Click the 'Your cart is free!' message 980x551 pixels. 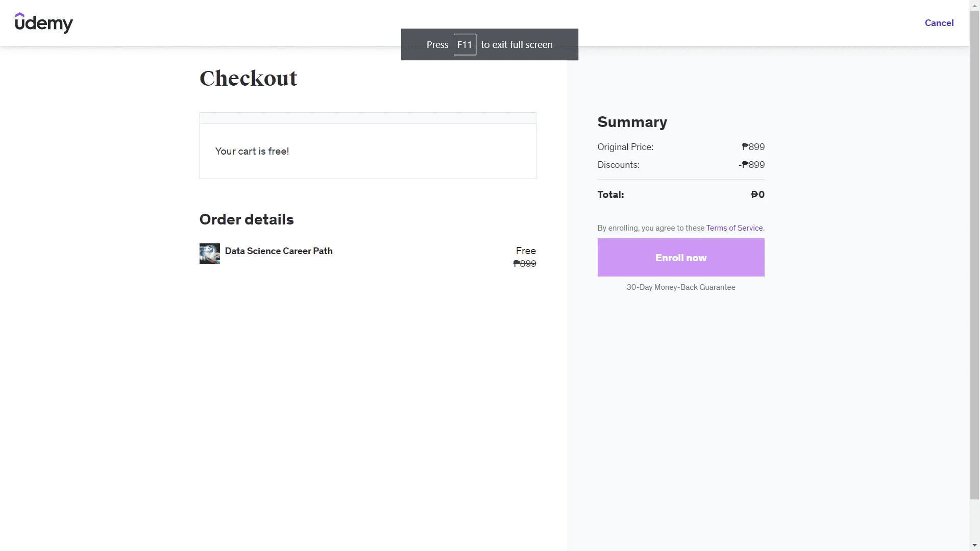coord(252,151)
